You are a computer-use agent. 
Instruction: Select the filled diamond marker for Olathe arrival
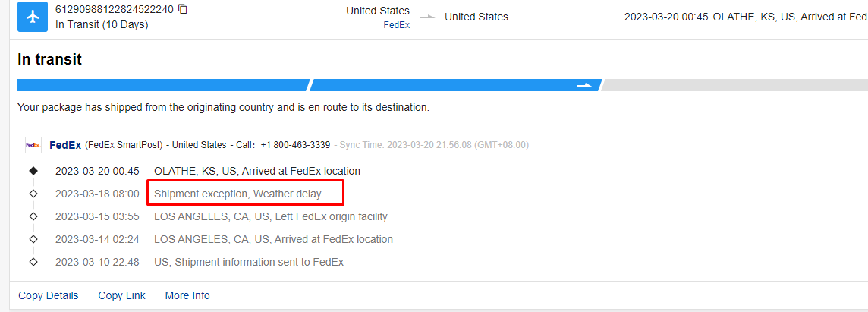coord(33,171)
